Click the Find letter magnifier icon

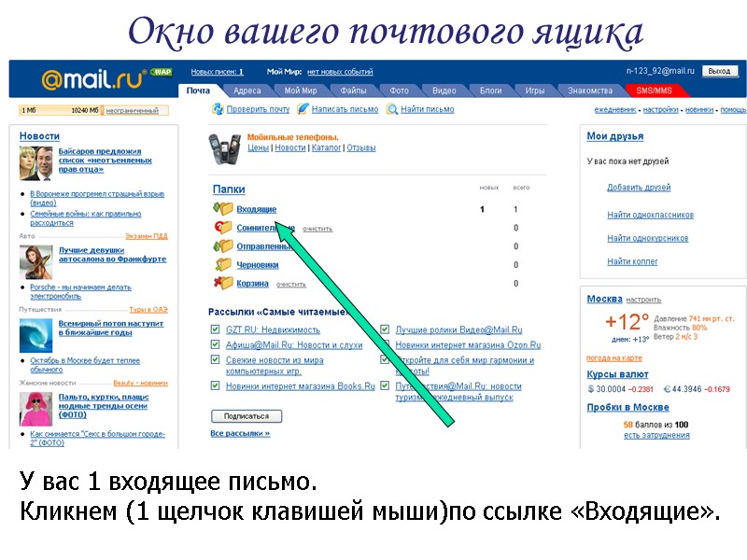pos(392,109)
